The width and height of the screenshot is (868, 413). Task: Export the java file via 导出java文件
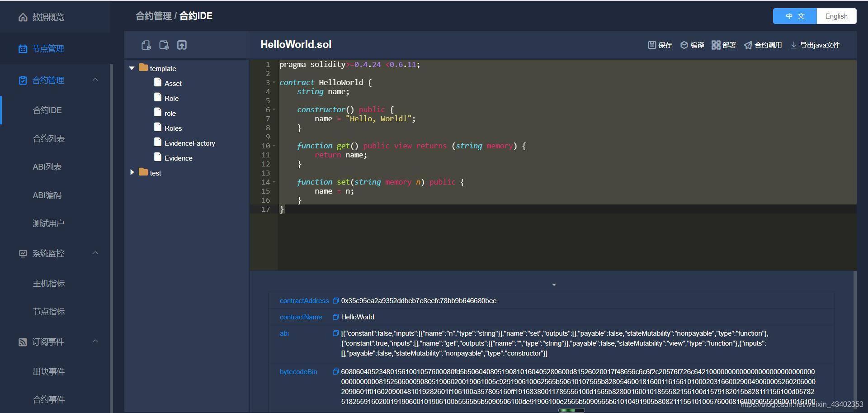[815, 45]
